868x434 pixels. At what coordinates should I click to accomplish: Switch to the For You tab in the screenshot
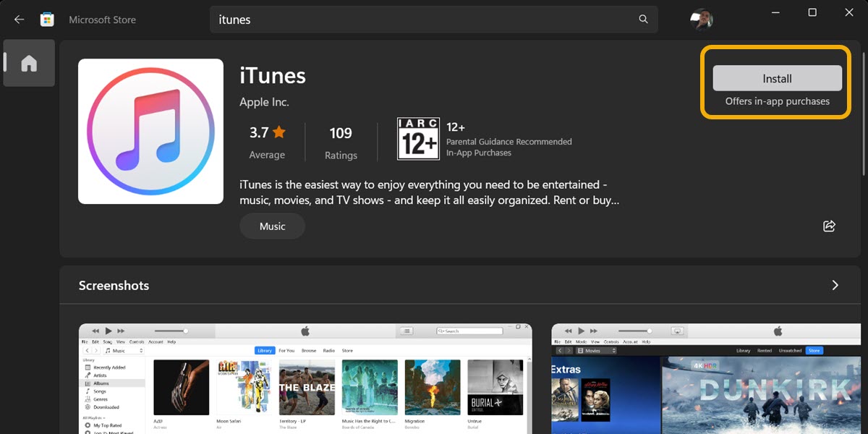(286, 349)
